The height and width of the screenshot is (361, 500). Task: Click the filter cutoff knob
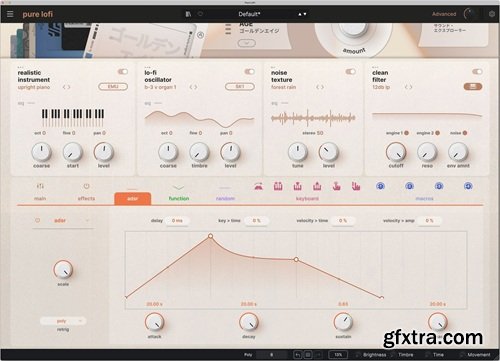pyautogui.click(x=396, y=152)
